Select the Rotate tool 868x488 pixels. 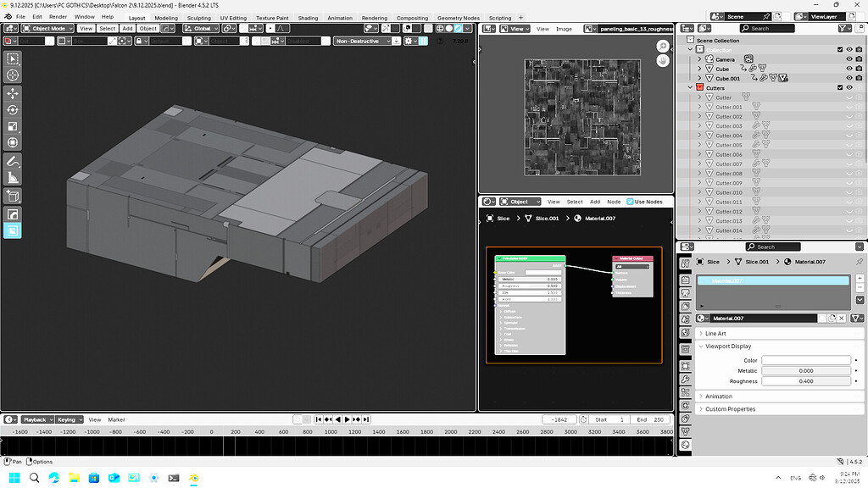tap(13, 109)
